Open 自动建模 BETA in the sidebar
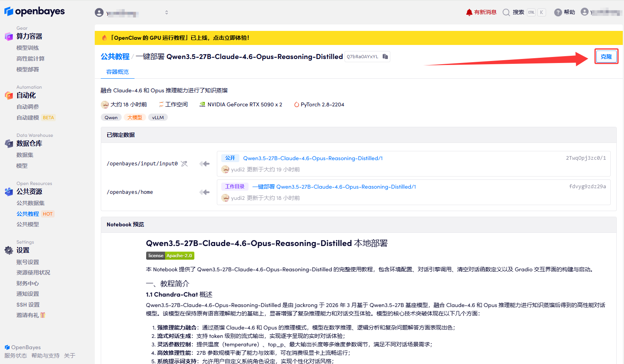The image size is (624, 364). (36, 118)
